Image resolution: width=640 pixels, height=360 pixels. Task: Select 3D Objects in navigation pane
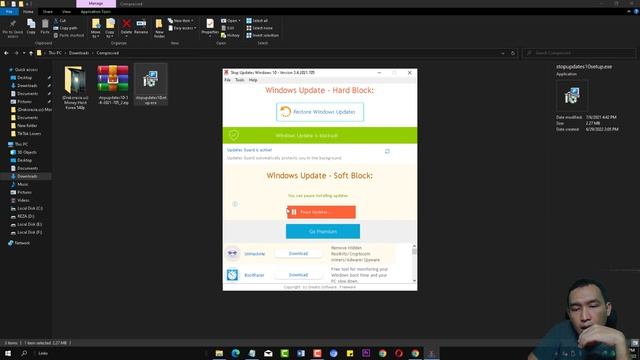(x=27, y=152)
